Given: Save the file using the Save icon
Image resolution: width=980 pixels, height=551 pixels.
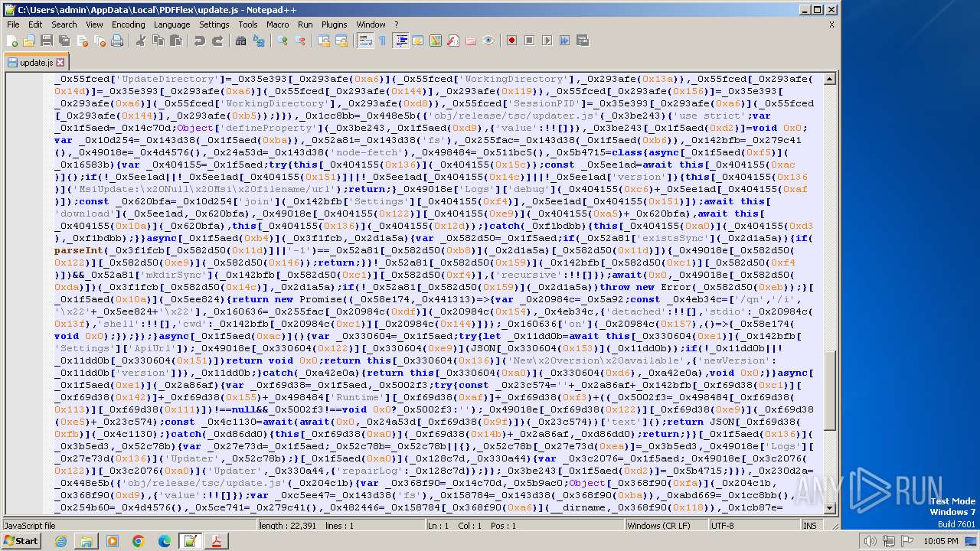Looking at the screenshot, I should pyautogui.click(x=46, y=41).
